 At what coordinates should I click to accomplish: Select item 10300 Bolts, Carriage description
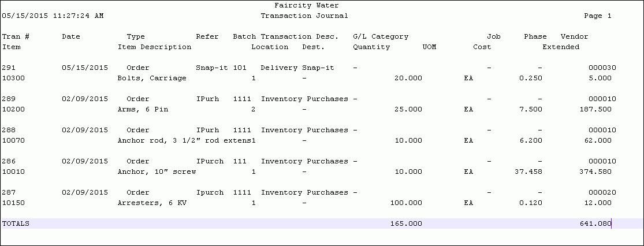(152, 79)
